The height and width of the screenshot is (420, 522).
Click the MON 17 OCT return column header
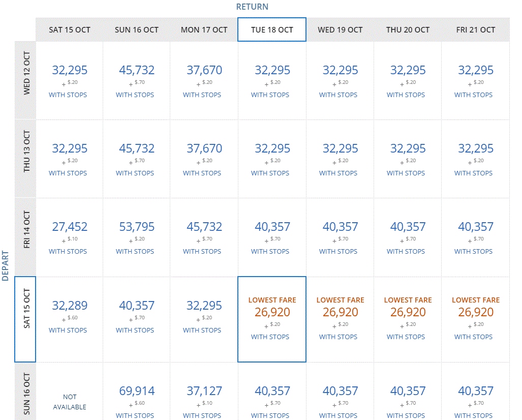(204, 30)
